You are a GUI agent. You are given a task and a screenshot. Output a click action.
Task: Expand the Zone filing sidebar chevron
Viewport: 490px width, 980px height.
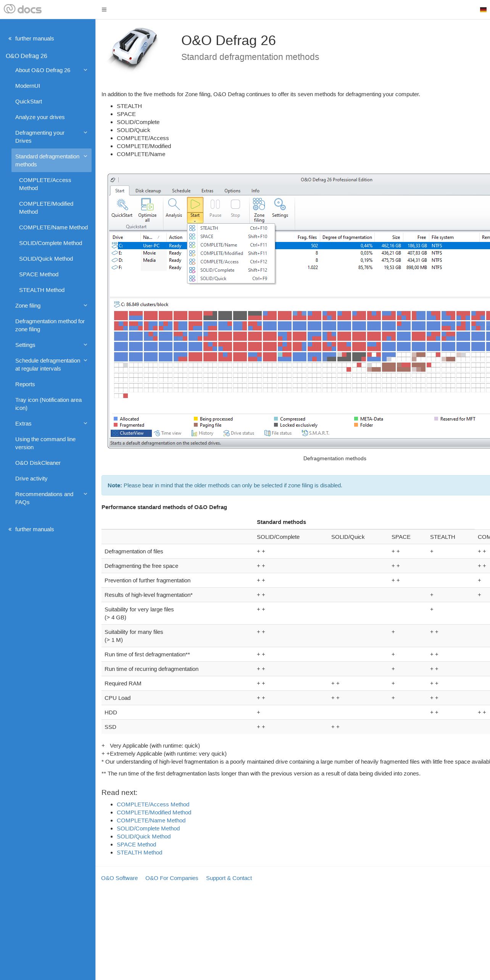pos(85,306)
